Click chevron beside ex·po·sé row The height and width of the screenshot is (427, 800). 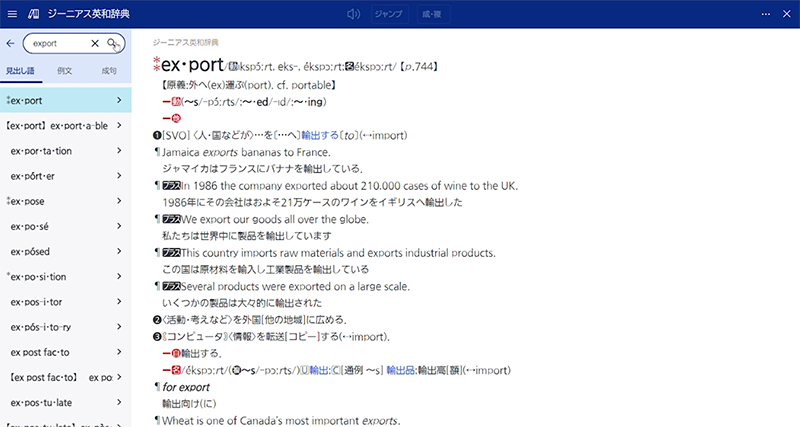(x=119, y=226)
